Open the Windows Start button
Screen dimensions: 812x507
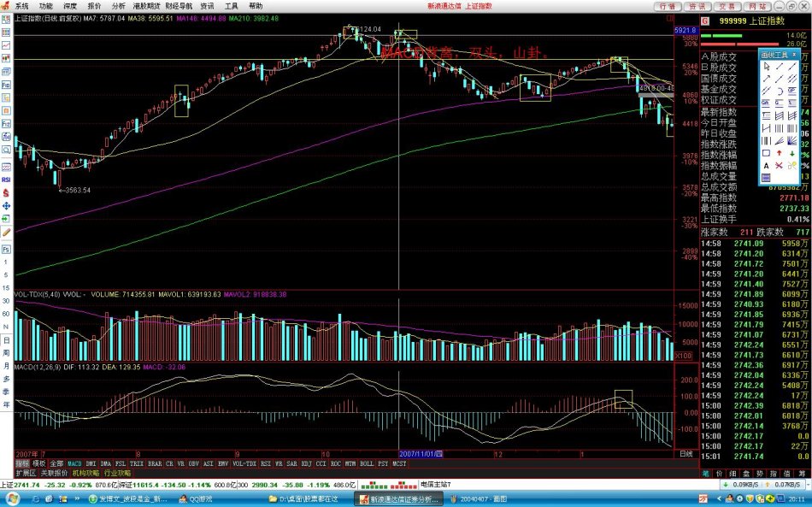(13, 498)
